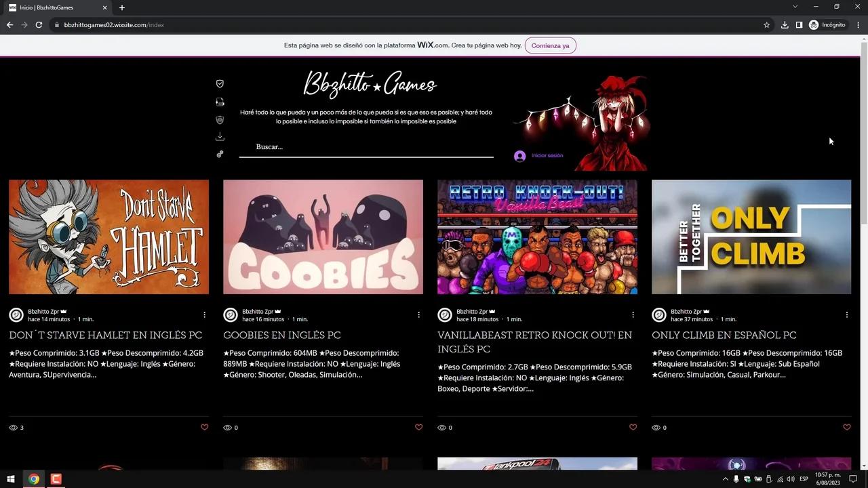Like the Goobies post with heart icon
Screen dimensions: 868x488
(418, 427)
